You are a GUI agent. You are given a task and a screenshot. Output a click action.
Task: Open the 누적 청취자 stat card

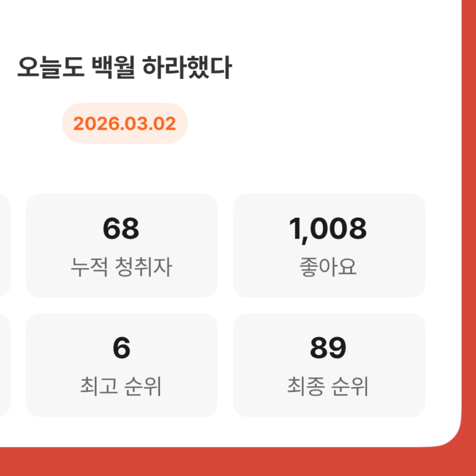tap(121, 245)
